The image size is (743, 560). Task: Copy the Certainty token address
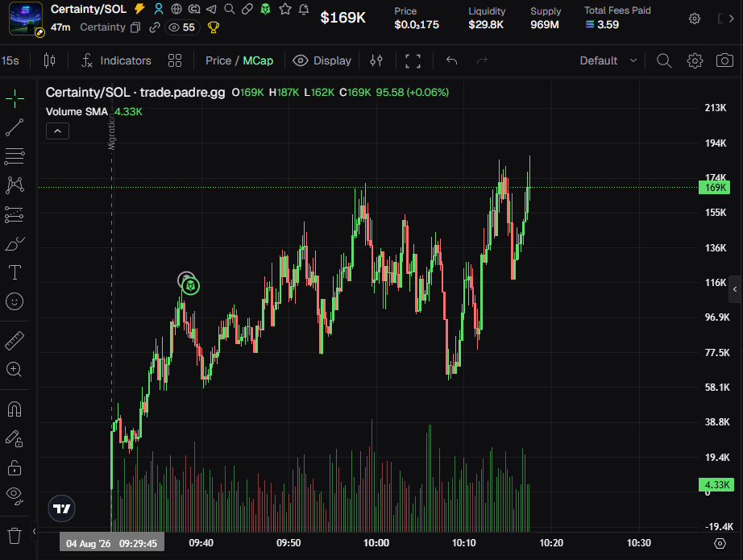click(135, 27)
